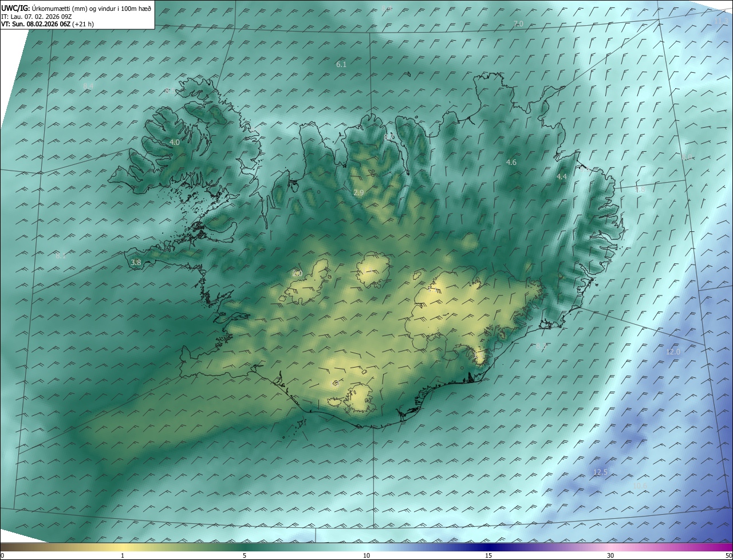
Task: Click the 'VT: Sun. 08.02.2026 06Z' line
Action: tap(48, 24)
